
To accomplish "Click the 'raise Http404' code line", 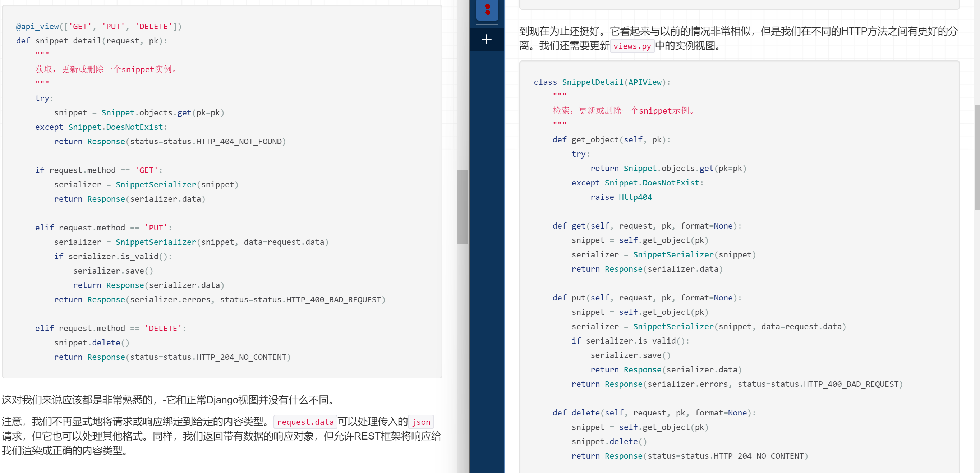I will click(x=621, y=197).
